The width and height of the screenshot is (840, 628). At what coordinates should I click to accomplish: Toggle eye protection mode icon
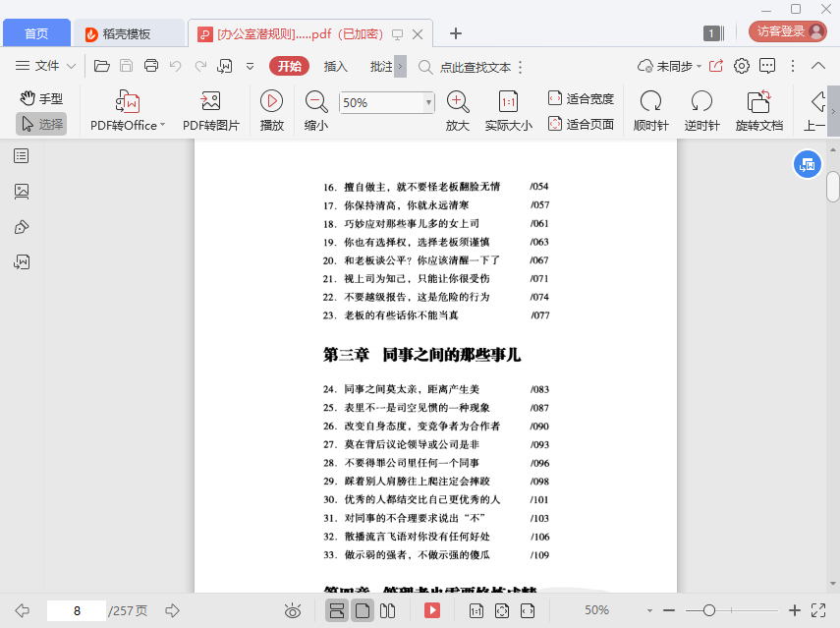(x=293, y=611)
